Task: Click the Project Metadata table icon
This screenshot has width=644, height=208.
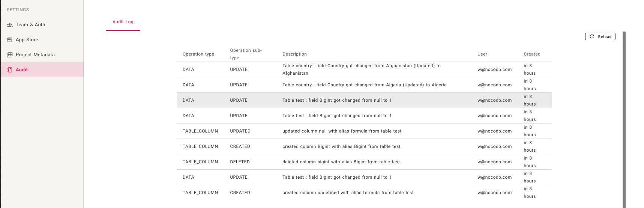Action: click(x=10, y=55)
